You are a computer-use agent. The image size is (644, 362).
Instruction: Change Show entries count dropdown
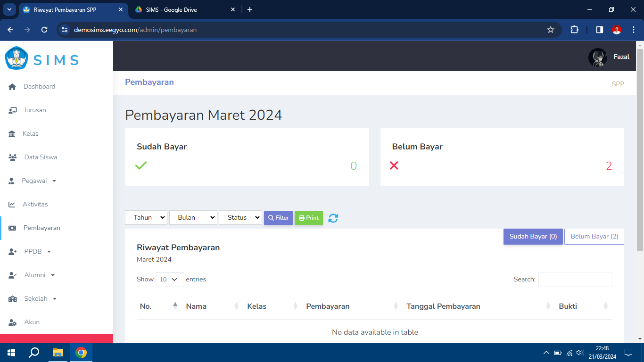[170, 280]
